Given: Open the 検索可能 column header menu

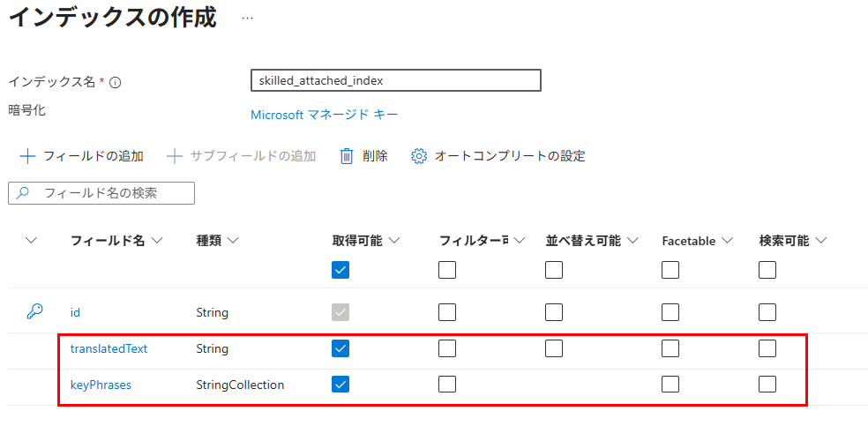Looking at the screenshot, I should [821, 241].
